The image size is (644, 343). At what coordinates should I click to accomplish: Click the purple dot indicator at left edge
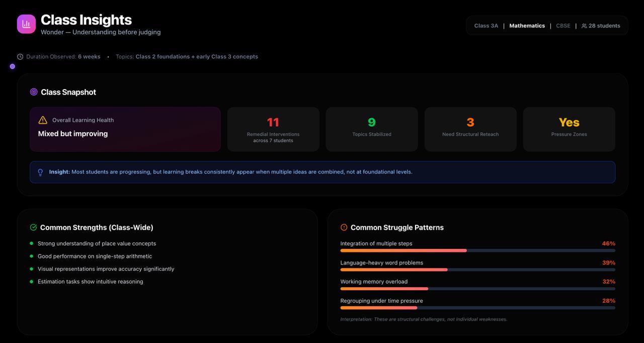pyautogui.click(x=13, y=66)
